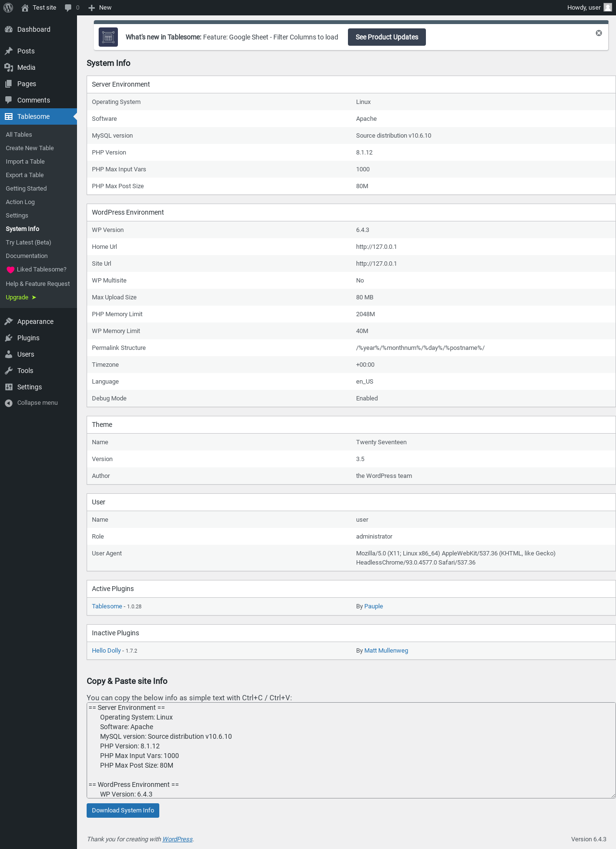Open the Howdy, user account menu
This screenshot has width=616, height=849.
(x=589, y=8)
